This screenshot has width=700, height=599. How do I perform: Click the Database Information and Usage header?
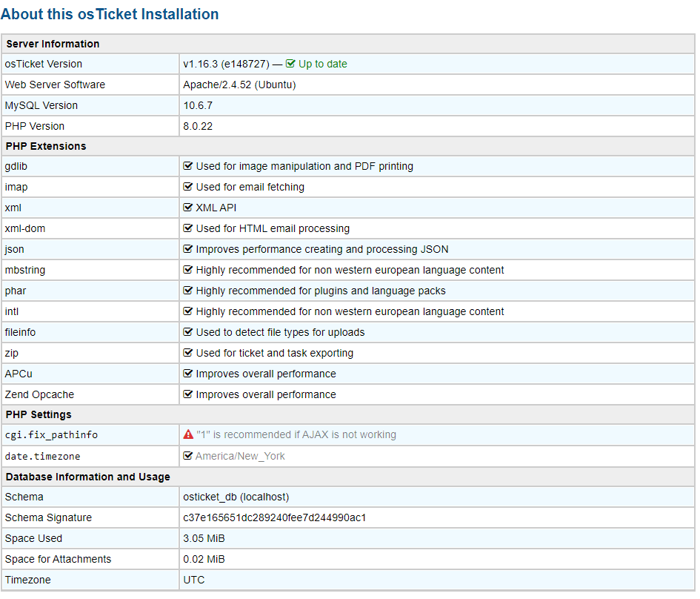87,477
